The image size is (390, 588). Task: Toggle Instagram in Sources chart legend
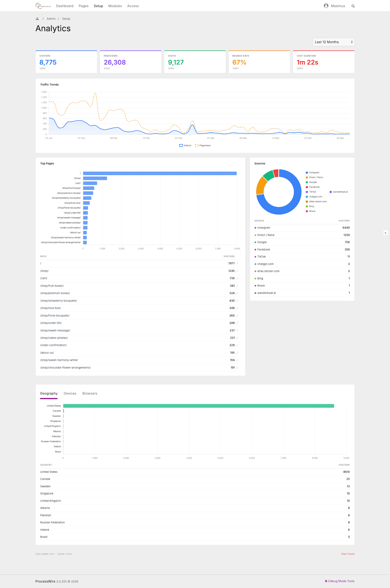pos(312,173)
